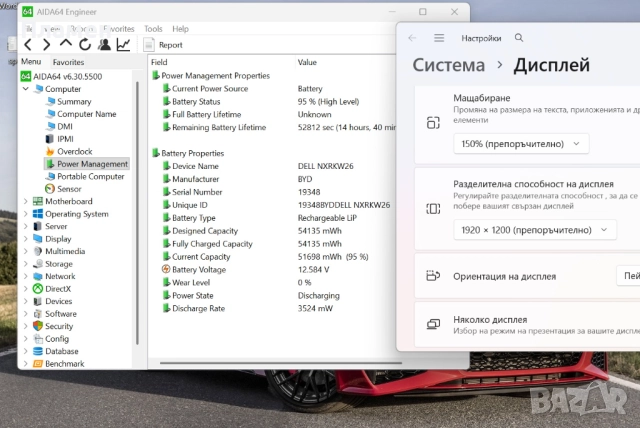Open the 1920 × 1200 resolution dropdown
Screen dimensions: 640x428
[534, 229]
